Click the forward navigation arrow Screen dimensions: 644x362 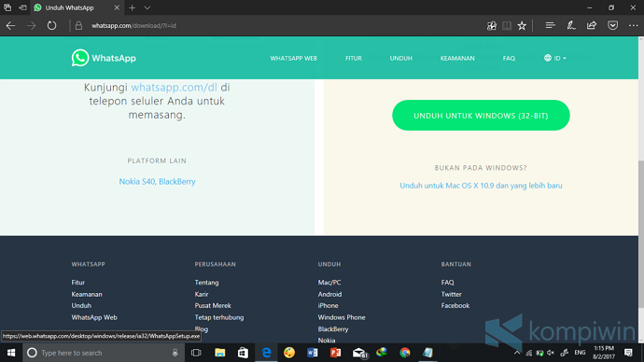(31, 25)
